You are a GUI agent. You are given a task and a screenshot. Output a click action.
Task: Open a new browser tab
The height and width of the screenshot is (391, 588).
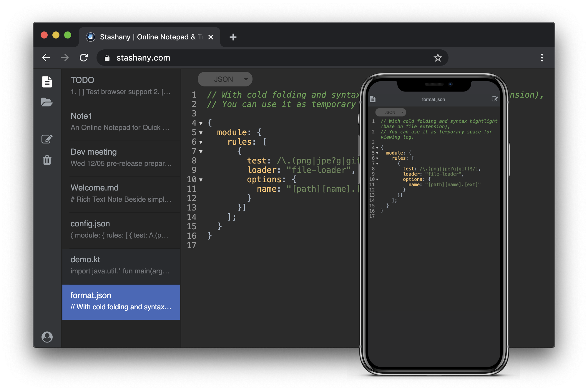[x=233, y=37]
